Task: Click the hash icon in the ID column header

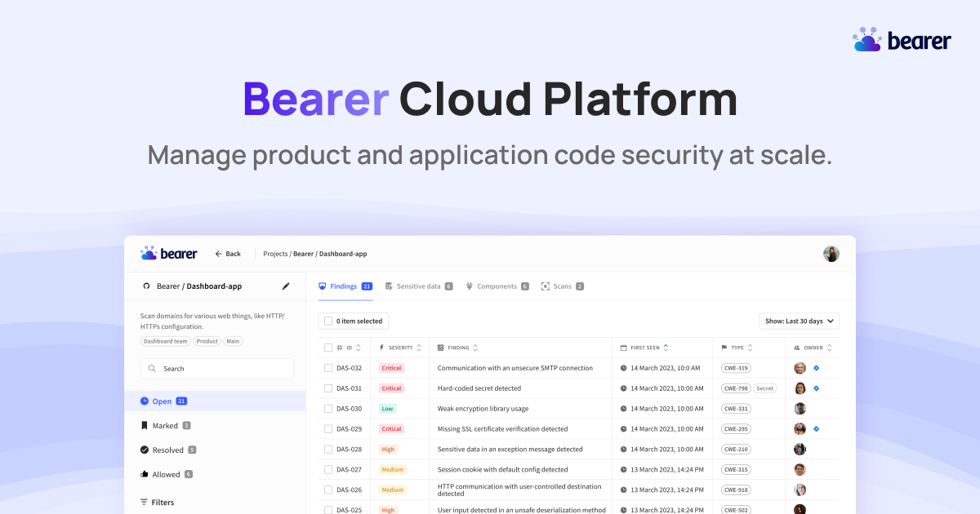Action: point(340,348)
